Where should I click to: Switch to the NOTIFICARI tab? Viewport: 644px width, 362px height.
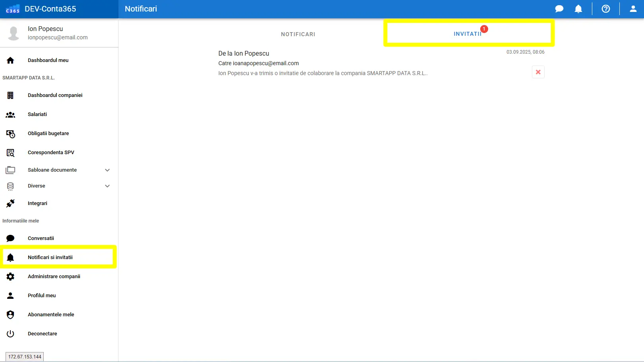(x=298, y=34)
